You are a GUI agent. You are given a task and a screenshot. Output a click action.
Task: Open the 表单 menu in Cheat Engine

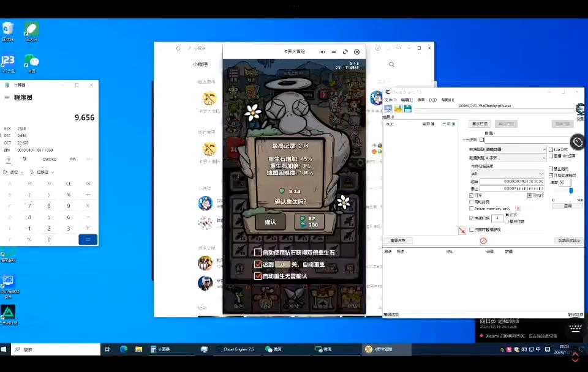coord(421,100)
